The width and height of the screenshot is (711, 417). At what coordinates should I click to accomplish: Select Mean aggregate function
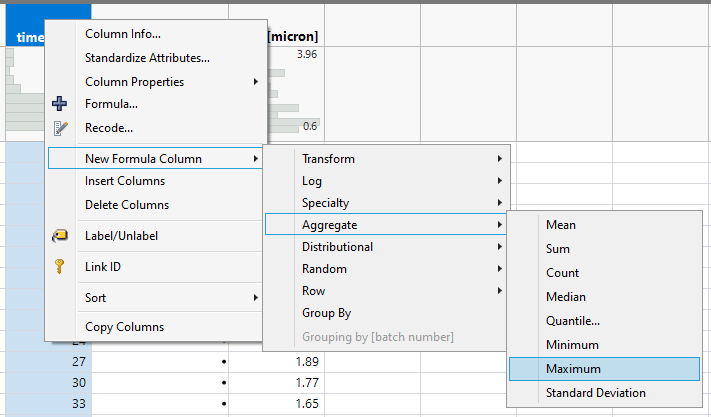(x=604, y=225)
